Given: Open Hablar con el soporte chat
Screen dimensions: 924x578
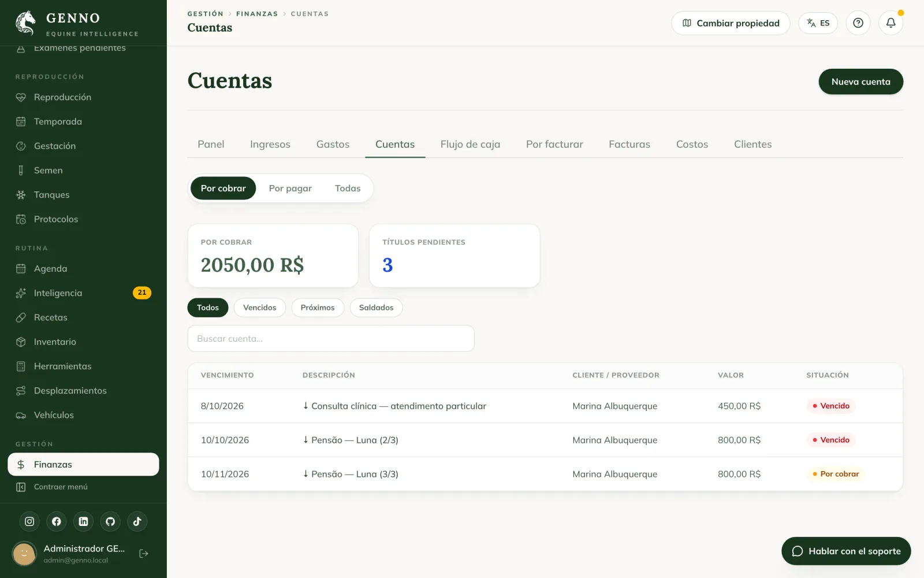Looking at the screenshot, I should [x=846, y=551].
